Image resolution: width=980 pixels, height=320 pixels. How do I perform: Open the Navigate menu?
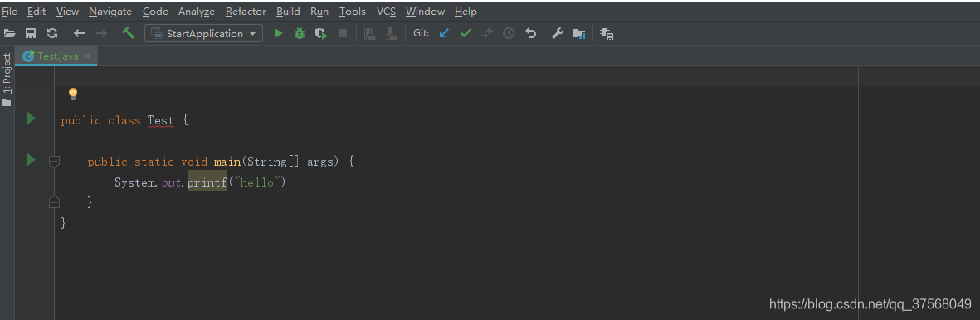click(110, 12)
